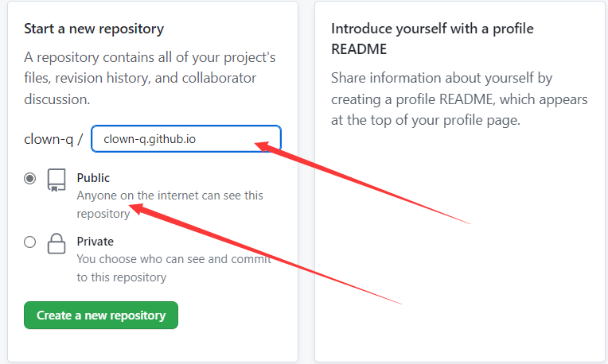Click the "Anyone on the internet can see" description
The image size is (608, 364).
click(170, 204)
